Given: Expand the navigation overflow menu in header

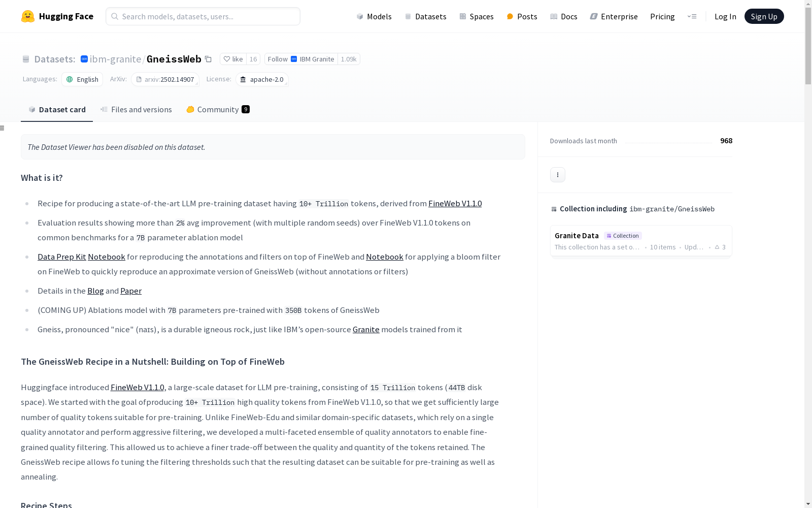Looking at the screenshot, I should 692,16.
